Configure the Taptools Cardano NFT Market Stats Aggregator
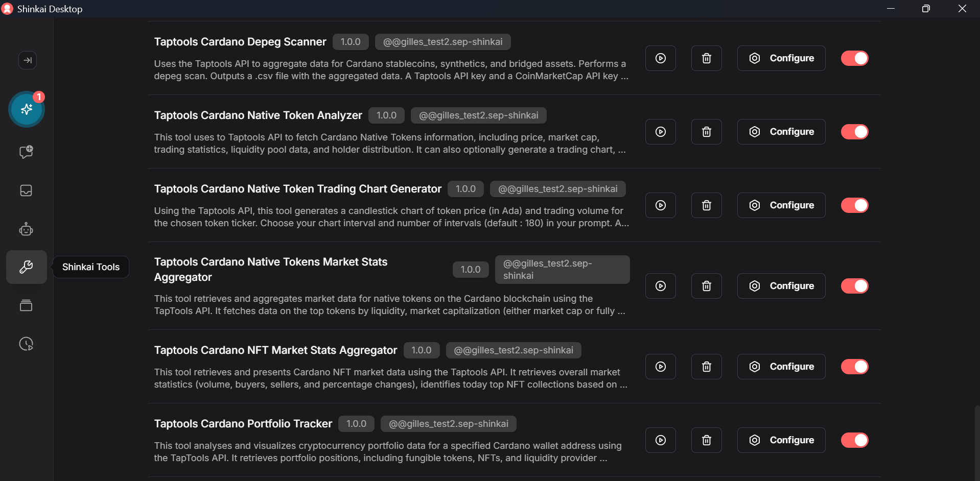Screen dimensions: 980x481 coord(781,366)
